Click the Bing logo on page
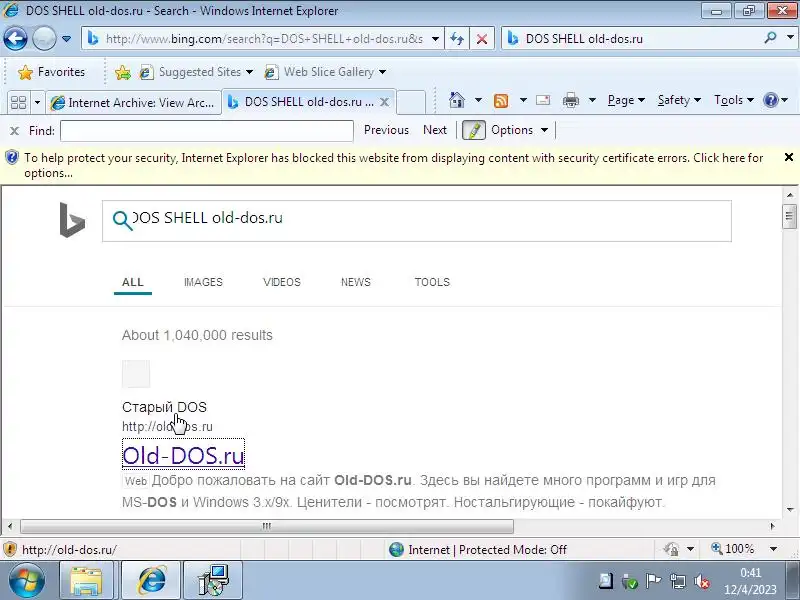Viewport: 800px width, 600px height. click(x=72, y=220)
